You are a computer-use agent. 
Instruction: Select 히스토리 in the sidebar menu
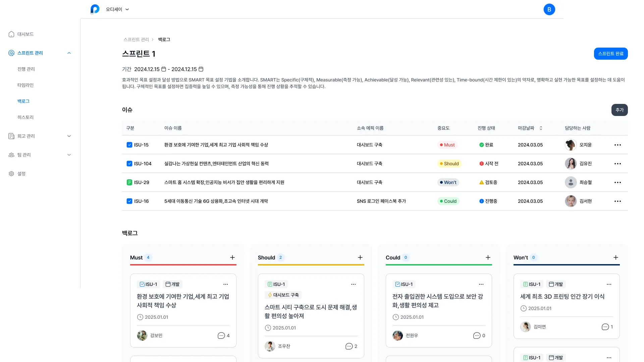point(25,117)
